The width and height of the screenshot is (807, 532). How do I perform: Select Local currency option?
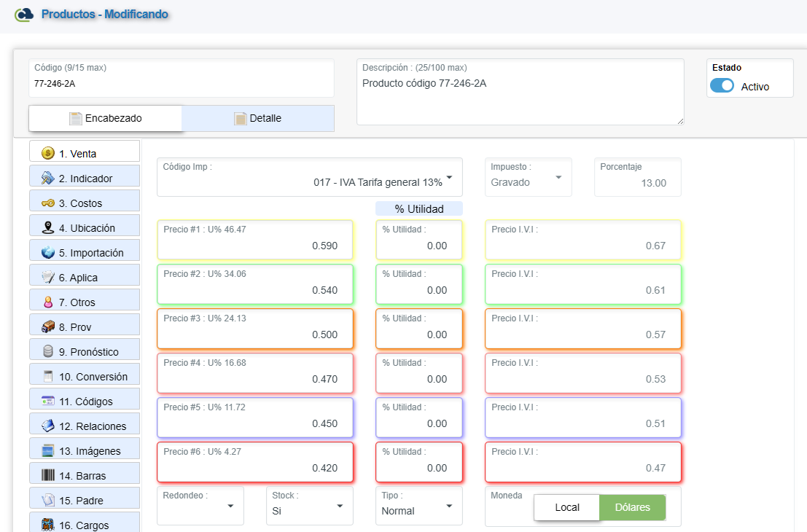pyautogui.click(x=566, y=507)
